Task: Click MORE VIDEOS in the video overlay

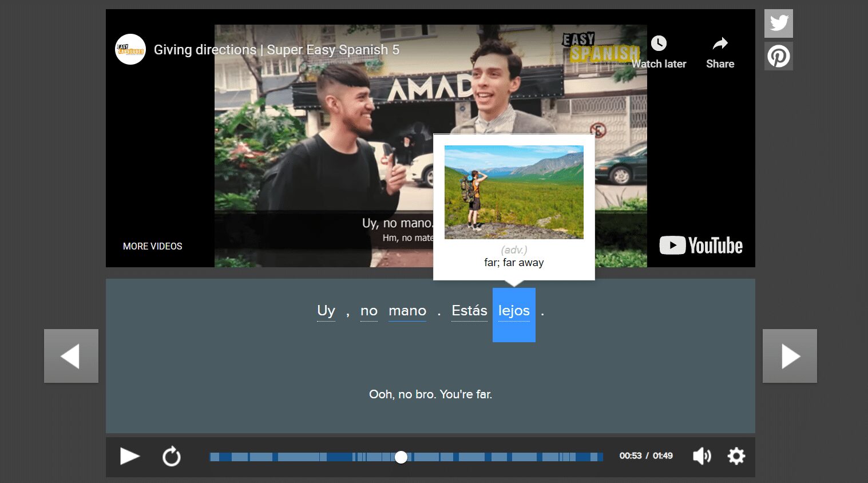Action: point(152,246)
